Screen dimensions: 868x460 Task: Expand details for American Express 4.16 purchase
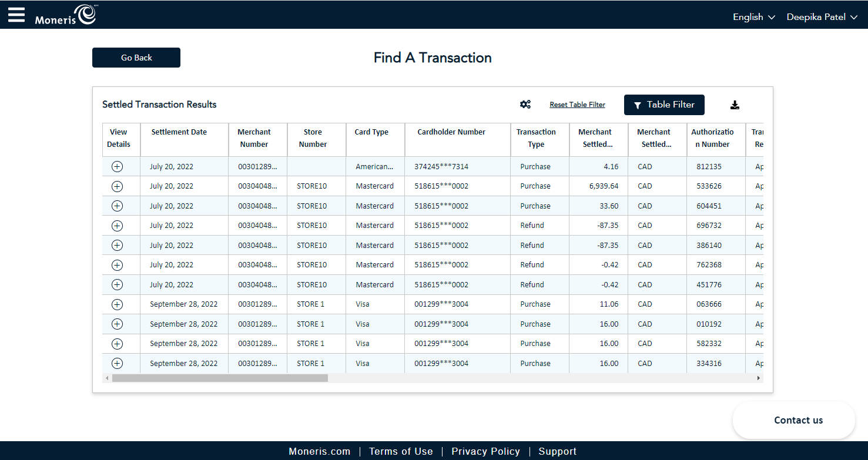117,166
